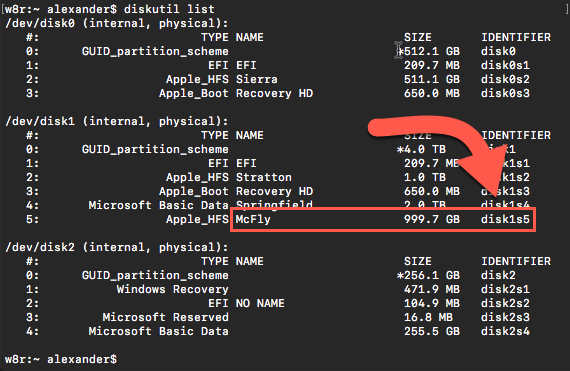The image size is (570, 371).
Task: Click 'GUID_partition_scheme' in the disk0 list
Action: coord(155,51)
